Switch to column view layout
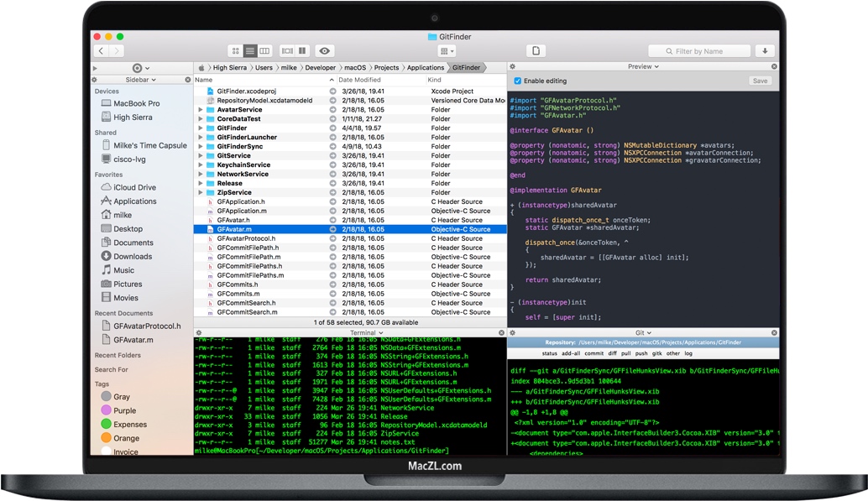Viewport: 868px width, 501px height. point(264,50)
